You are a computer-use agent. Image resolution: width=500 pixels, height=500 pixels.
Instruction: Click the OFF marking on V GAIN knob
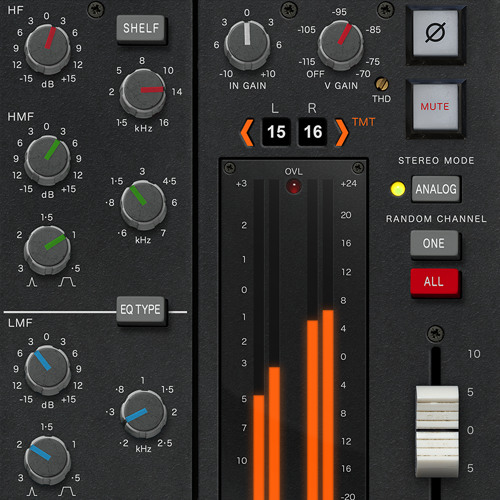(315, 74)
